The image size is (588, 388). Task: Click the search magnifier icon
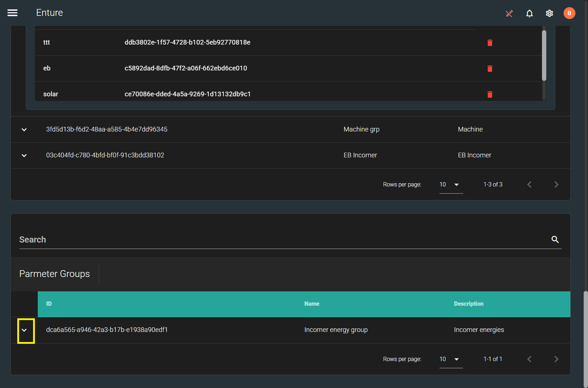coord(555,239)
